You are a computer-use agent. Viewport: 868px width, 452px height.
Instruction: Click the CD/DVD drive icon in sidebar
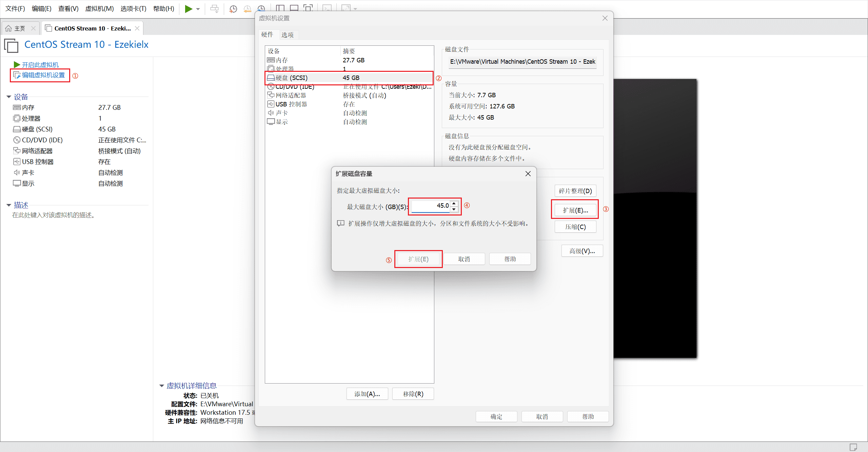[x=17, y=140]
